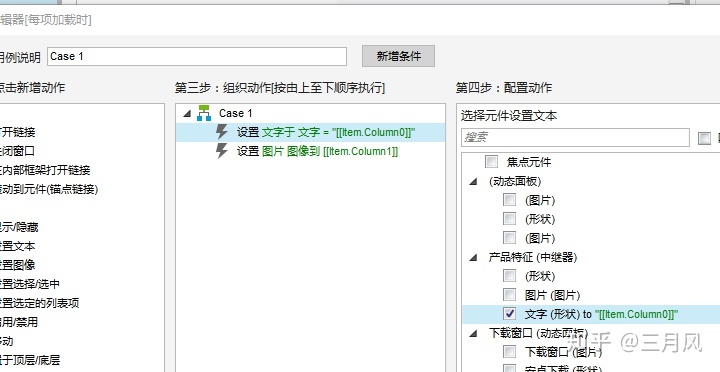
Task: Add the 显示/隐藏 action
Action: tap(19, 227)
